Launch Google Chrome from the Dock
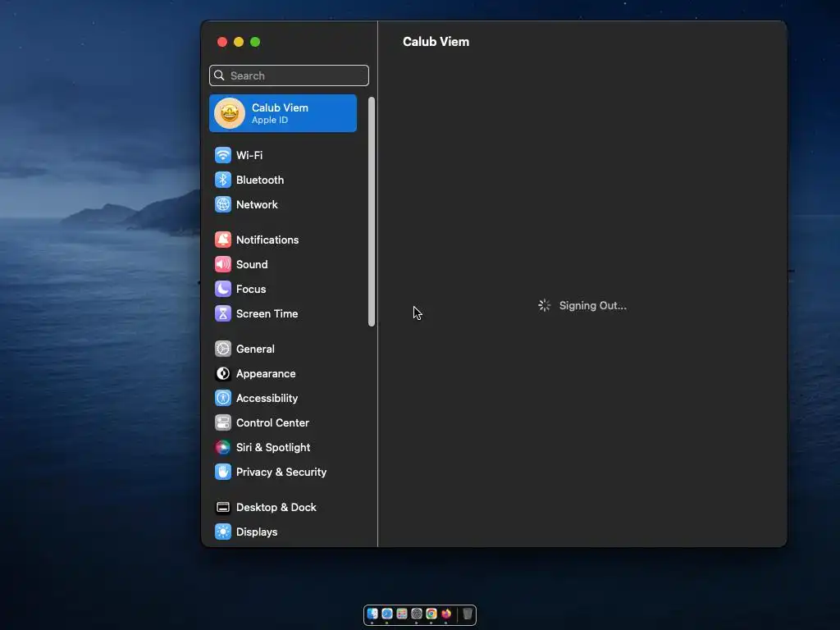The image size is (840, 630). (x=431, y=614)
